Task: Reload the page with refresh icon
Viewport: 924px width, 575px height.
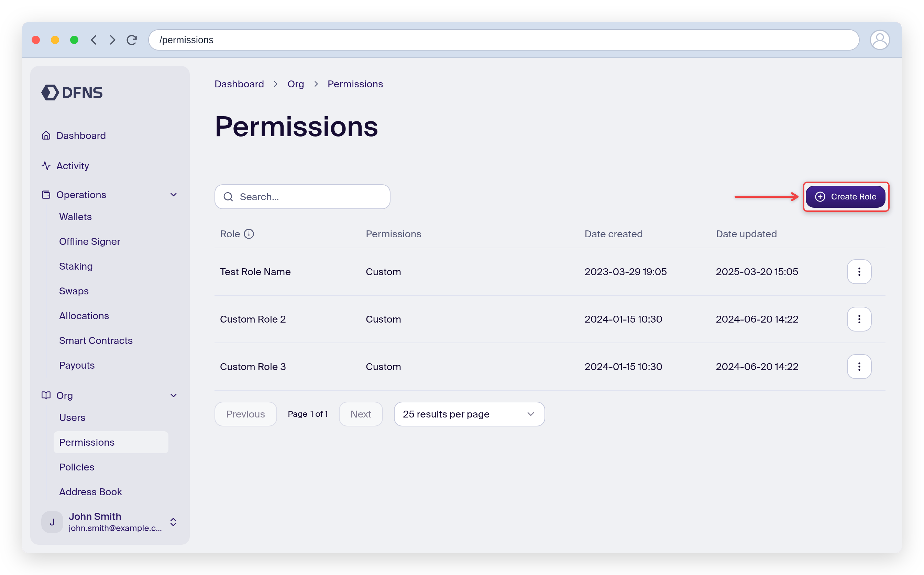Action: click(132, 40)
